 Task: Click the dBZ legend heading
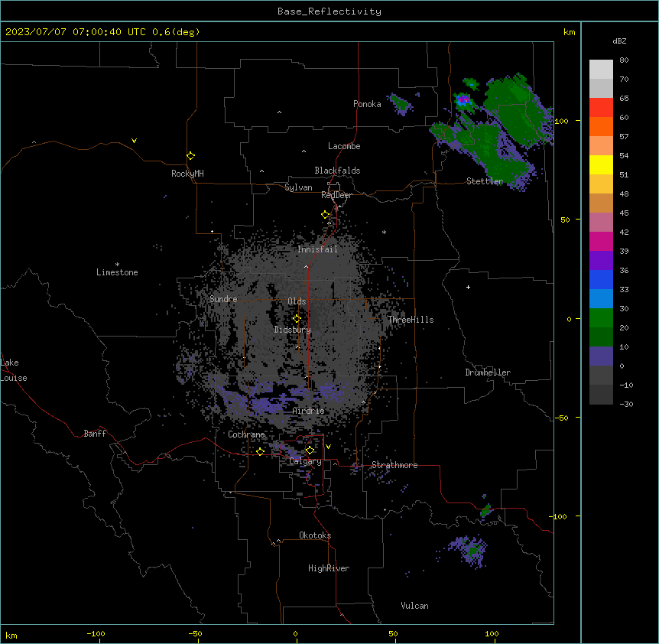619,41
